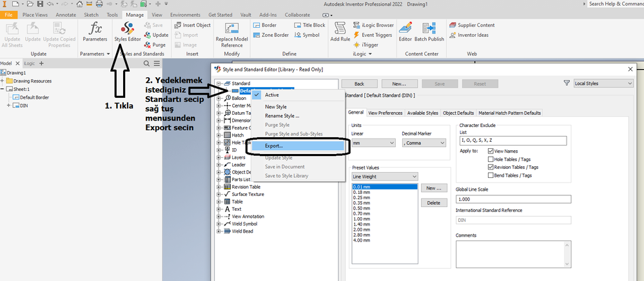Switch to the Object Defaults tab
The height and width of the screenshot is (281, 644).
tap(458, 113)
